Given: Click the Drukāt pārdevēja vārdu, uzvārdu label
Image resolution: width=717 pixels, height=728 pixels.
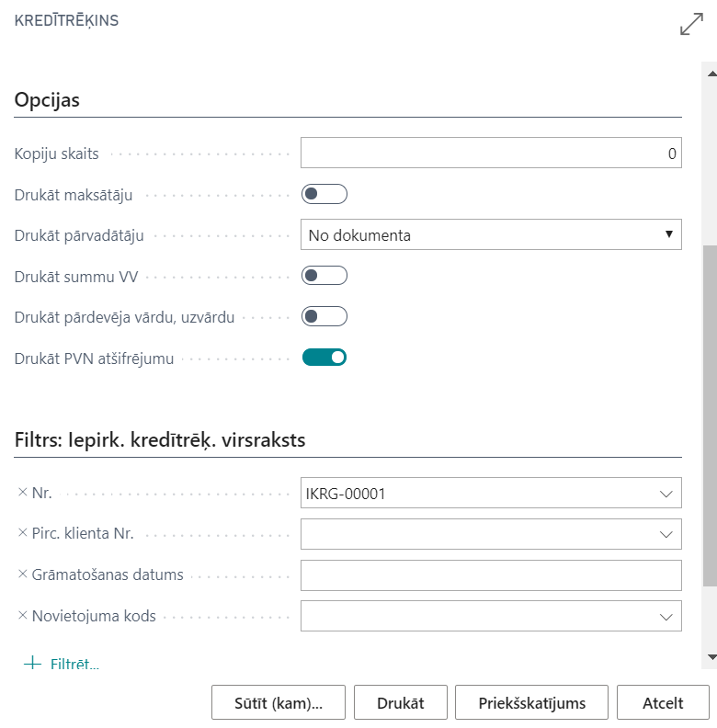Looking at the screenshot, I should [x=124, y=317].
